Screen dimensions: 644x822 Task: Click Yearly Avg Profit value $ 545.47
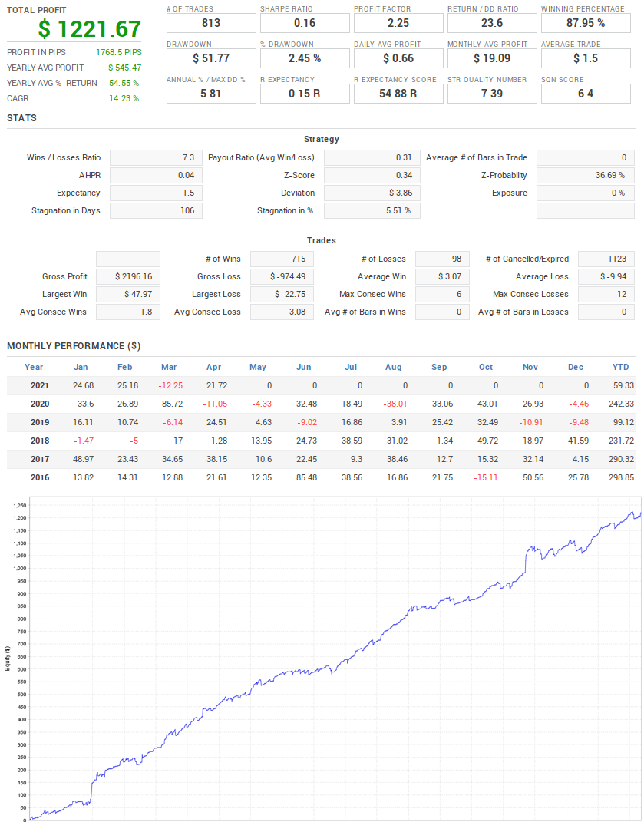click(x=125, y=68)
